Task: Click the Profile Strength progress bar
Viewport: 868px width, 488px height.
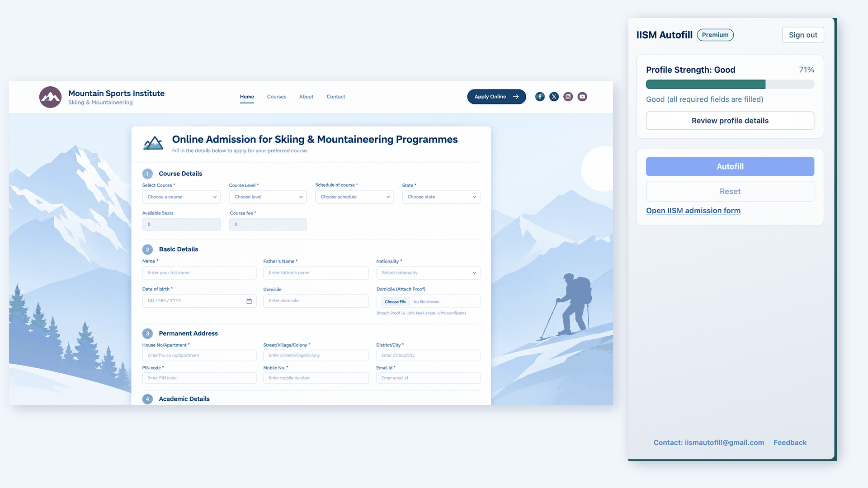Action: pyautogui.click(x=730, y=84)
